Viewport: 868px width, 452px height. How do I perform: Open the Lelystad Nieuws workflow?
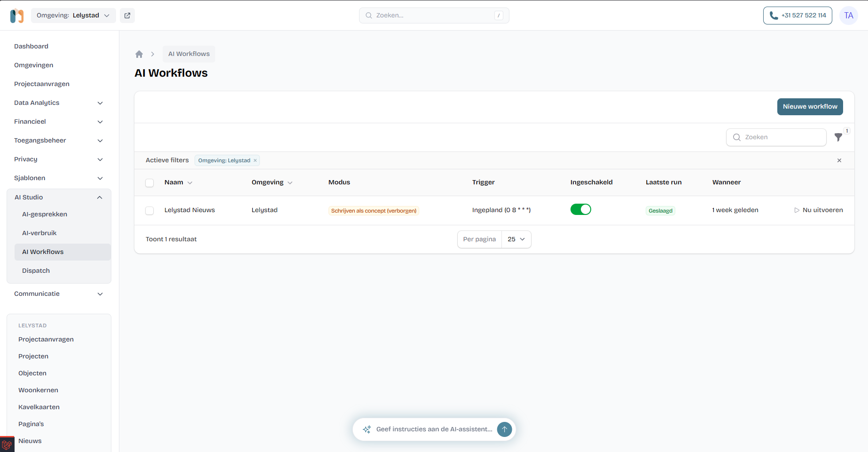(189, 210)
